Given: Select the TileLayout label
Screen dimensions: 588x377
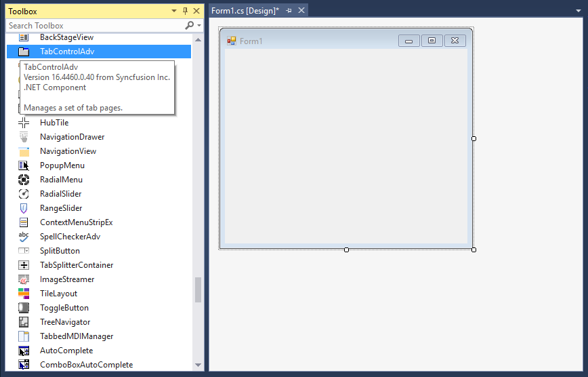Looking at the screenshot, I should click(x=58, y=294).
